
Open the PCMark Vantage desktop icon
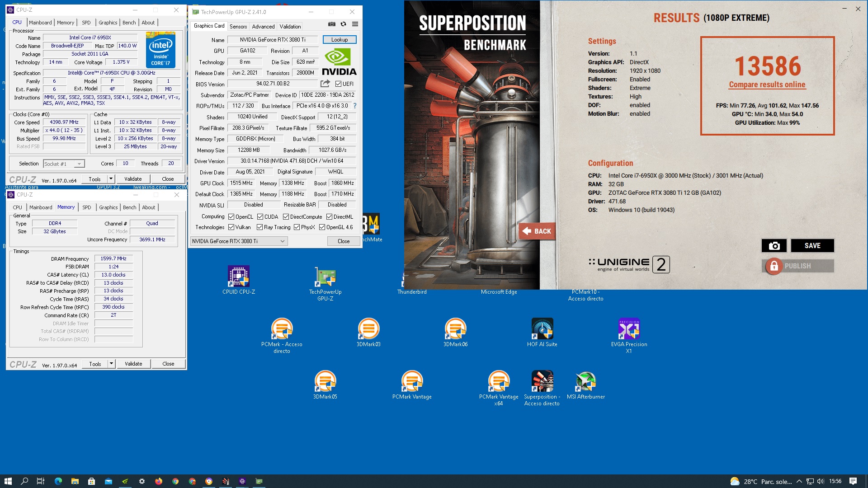pyautogui.click(x=412, y=385)
